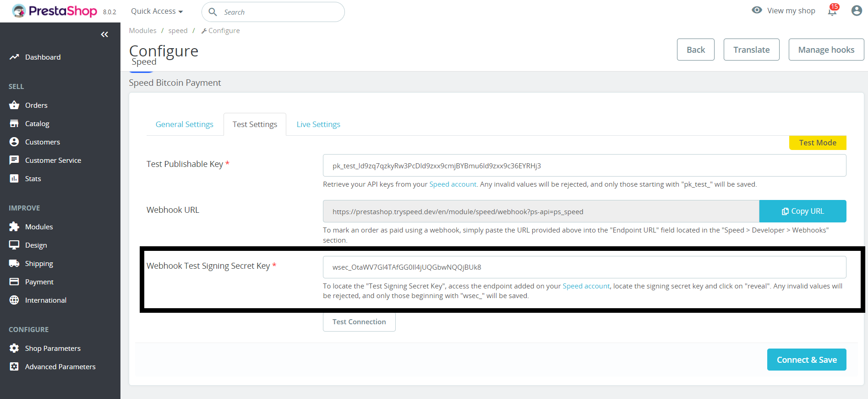Click the Test Publishable Key field

584,166
